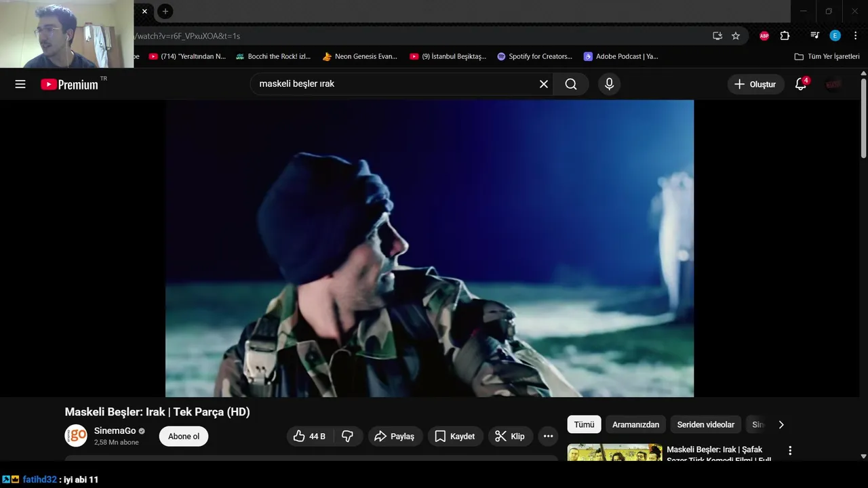Create a clip with Klip

tap(510, 436)
